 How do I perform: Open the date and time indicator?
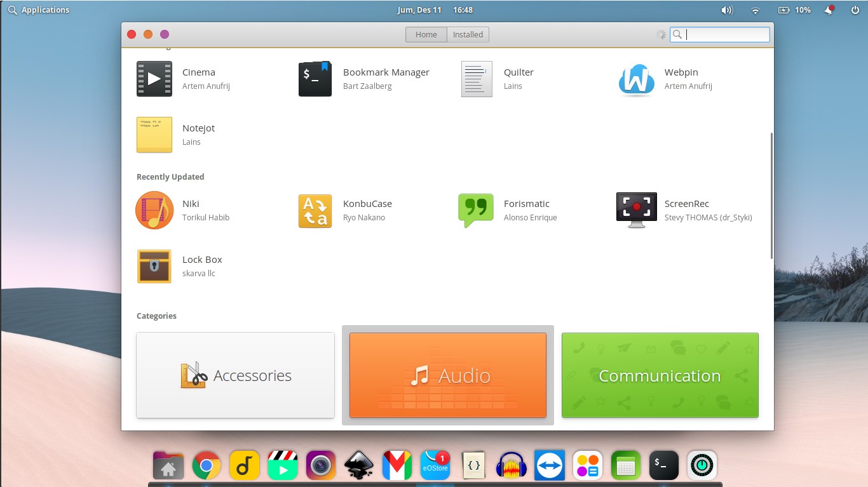pyautogui.click(x=435, y=10)
